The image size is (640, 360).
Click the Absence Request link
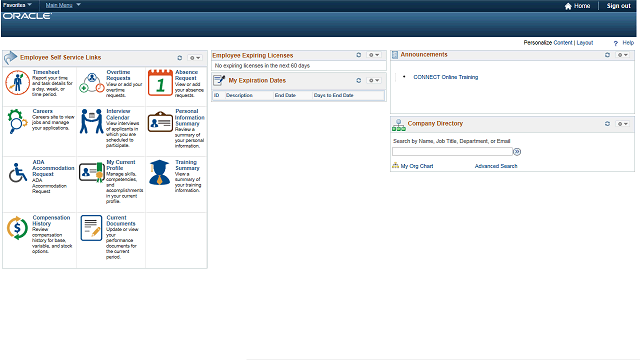point(187,75)
